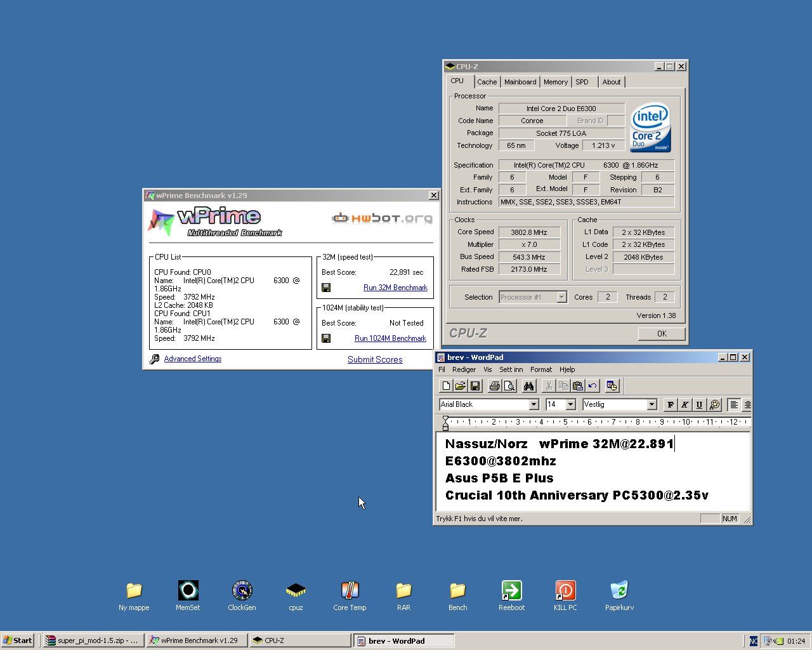The width and height of the screenshot is (812, 650).
Task: Create a new document in WordPad
Action: click(446, 385)
